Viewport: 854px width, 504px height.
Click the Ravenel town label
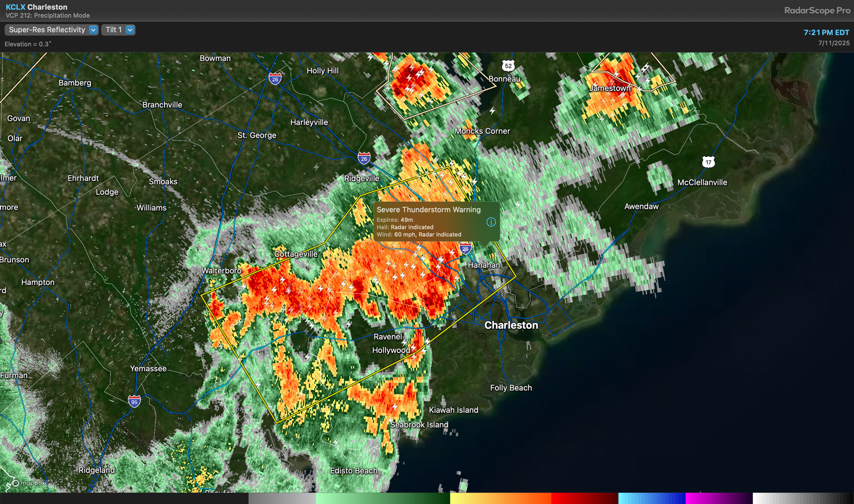pos(387,337)
